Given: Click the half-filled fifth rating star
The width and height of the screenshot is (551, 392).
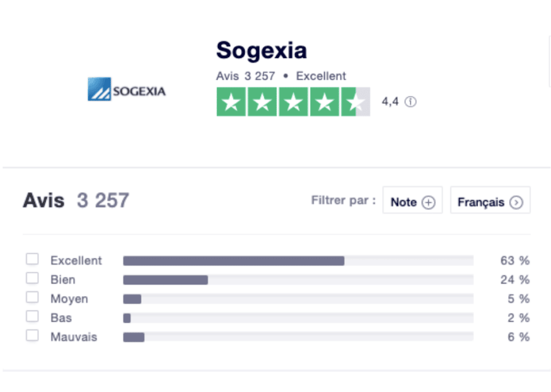Looking at the screenshot, I should tap(356, 102).
